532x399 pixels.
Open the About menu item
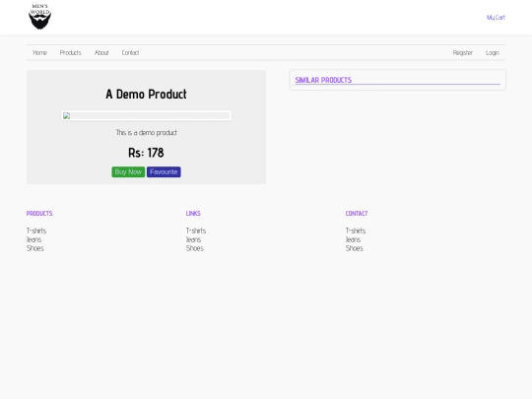point(101,52)
